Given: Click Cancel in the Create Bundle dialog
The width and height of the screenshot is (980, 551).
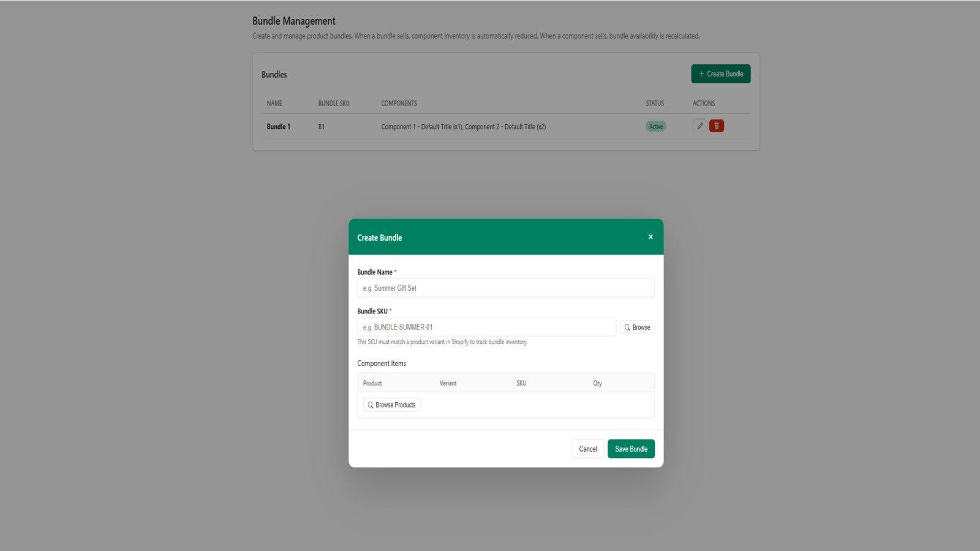Looking at the screenshot, I should coord(587,449).
